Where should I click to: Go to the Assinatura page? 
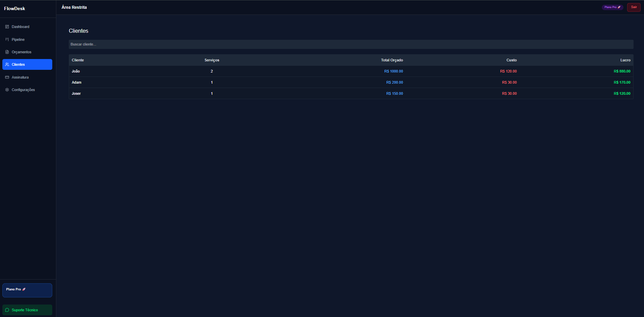coord(20,77)
